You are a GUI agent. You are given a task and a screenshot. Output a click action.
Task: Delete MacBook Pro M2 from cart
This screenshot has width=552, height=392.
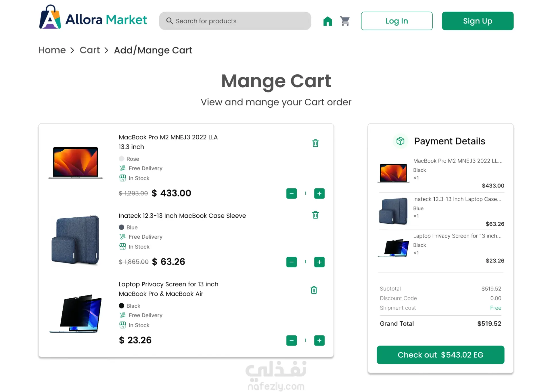pos(315,143)
